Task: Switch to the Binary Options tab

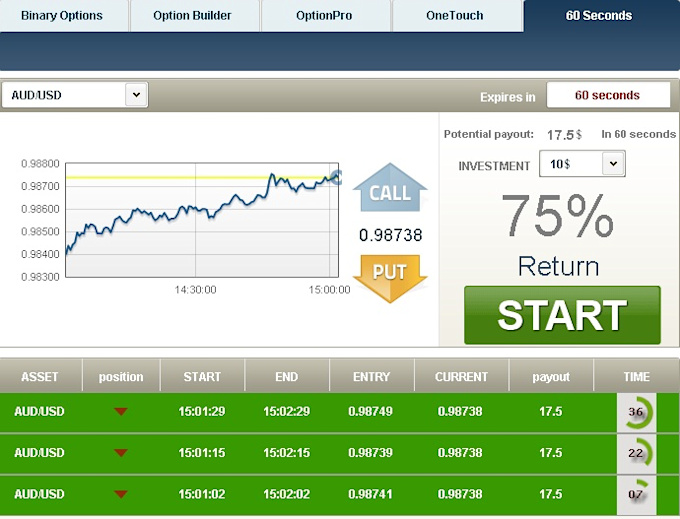Action: pyautogui.click(x=62, y=16)
